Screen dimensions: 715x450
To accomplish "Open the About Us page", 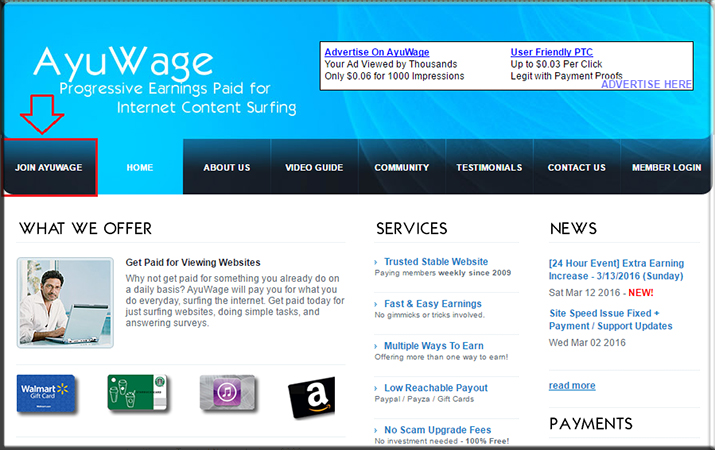I will click(227, 167).
